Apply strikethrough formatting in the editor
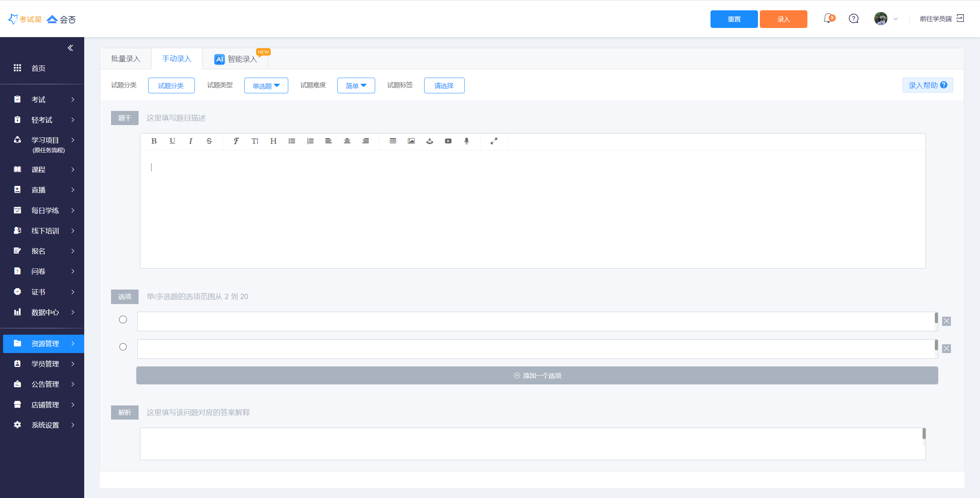Viewport: 980px width, 498px height. pyautogui.click(x=209, y=141)
